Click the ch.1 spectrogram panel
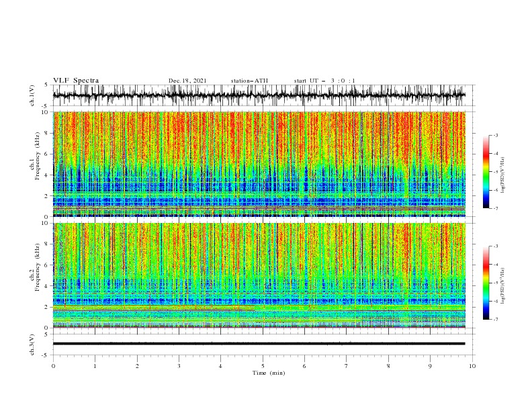This screenshot has height=411, width=532. pyautogui.click(x=259, y=164)
